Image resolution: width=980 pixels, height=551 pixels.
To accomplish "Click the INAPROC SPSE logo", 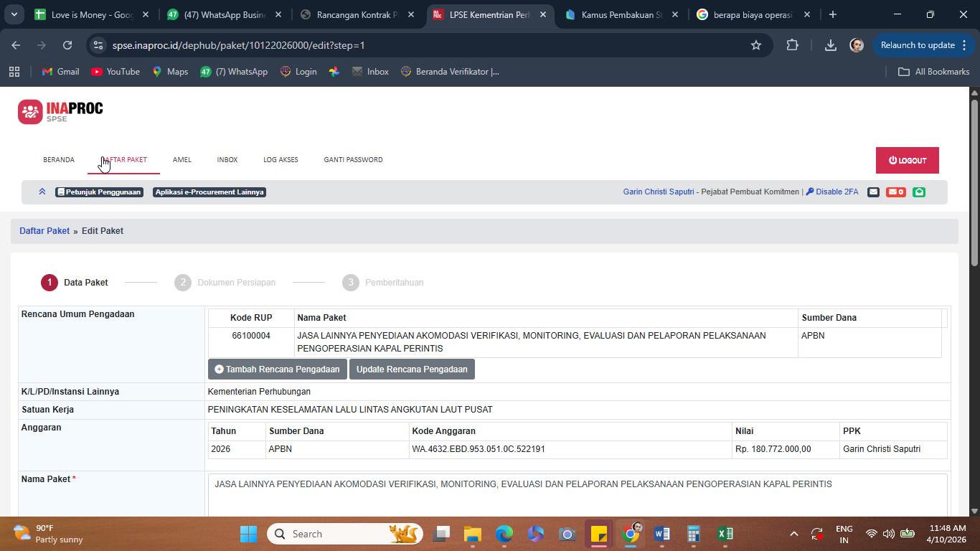I will coord(60,112).
